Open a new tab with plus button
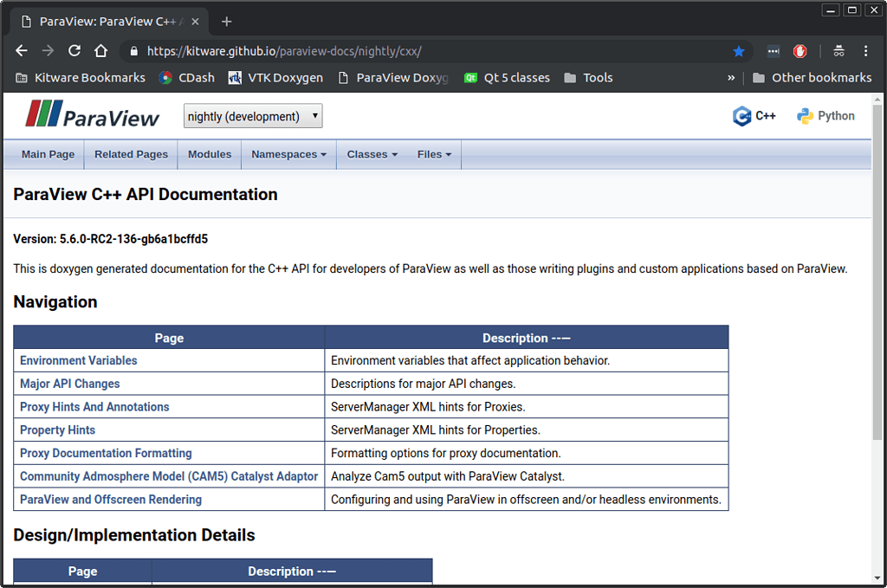887x588 pixels. (227, 22)
